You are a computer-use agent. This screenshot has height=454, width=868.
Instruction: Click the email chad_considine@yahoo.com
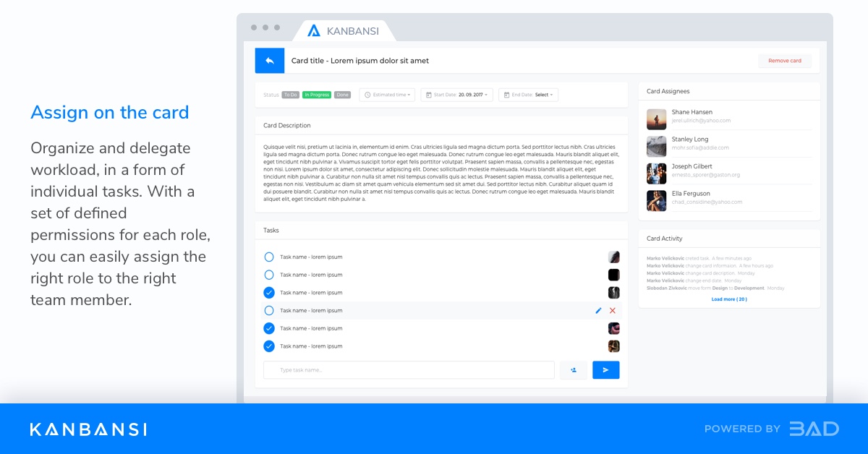point(707,202)
